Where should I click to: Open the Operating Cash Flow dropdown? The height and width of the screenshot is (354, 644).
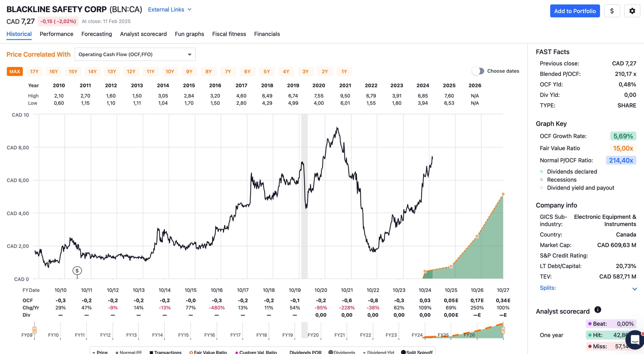[x=135, y=54]
